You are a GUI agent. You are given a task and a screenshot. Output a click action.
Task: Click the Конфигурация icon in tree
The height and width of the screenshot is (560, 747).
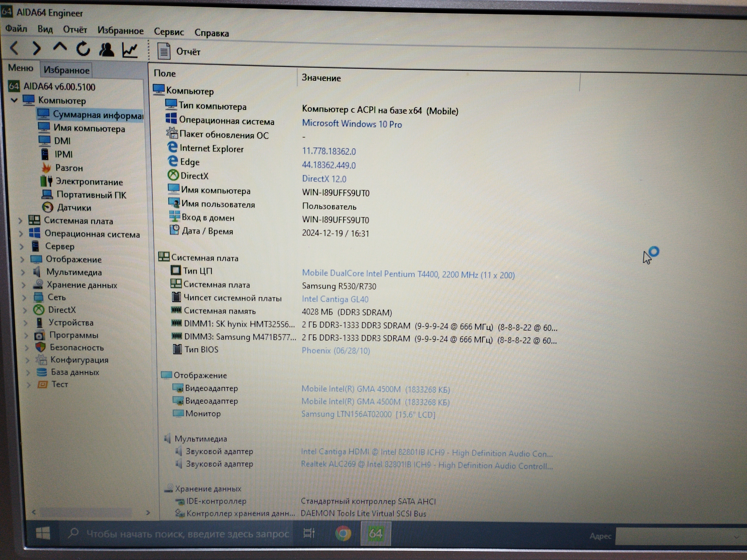coord(41,360)
